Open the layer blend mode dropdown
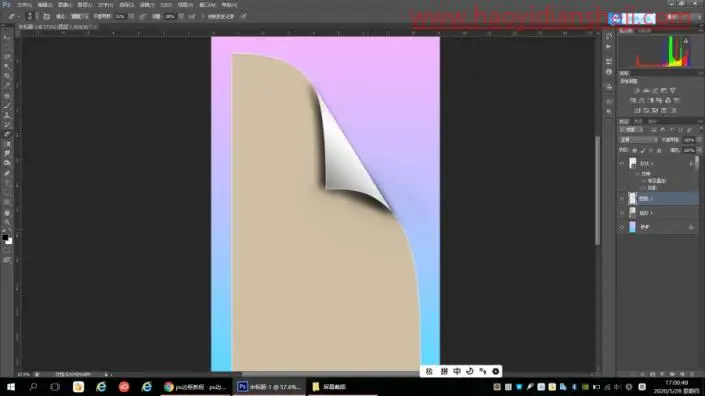Image resolution: width=705 pixels, height=396 pixels. click(638, 140)
